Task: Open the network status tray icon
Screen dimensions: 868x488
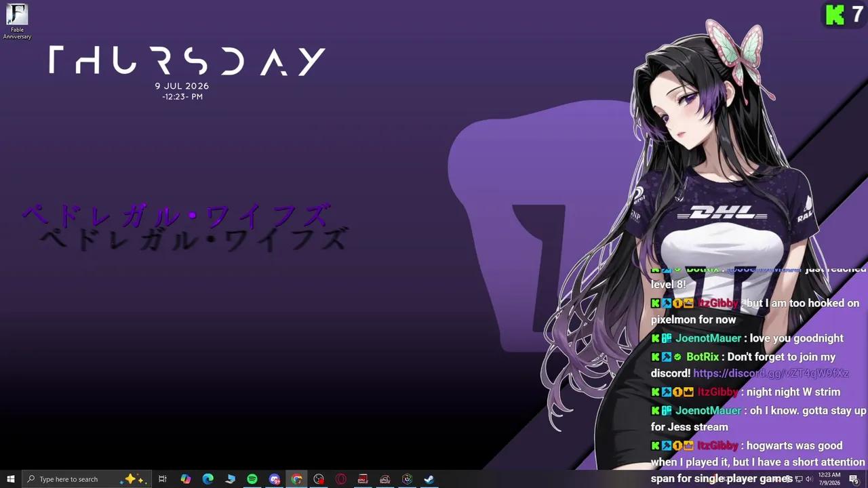Action: tap(799, 479)
